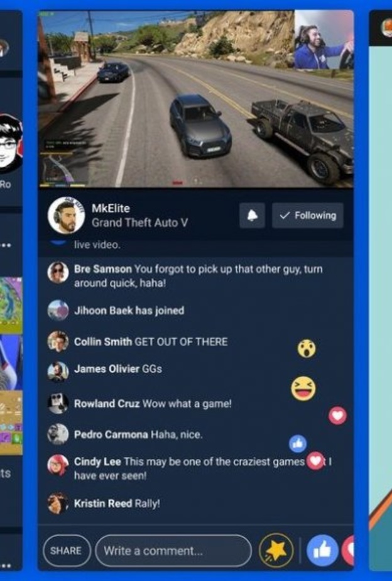392x581 pixels.
Task: Click the SHARE button
Action: tap(67, 551)
